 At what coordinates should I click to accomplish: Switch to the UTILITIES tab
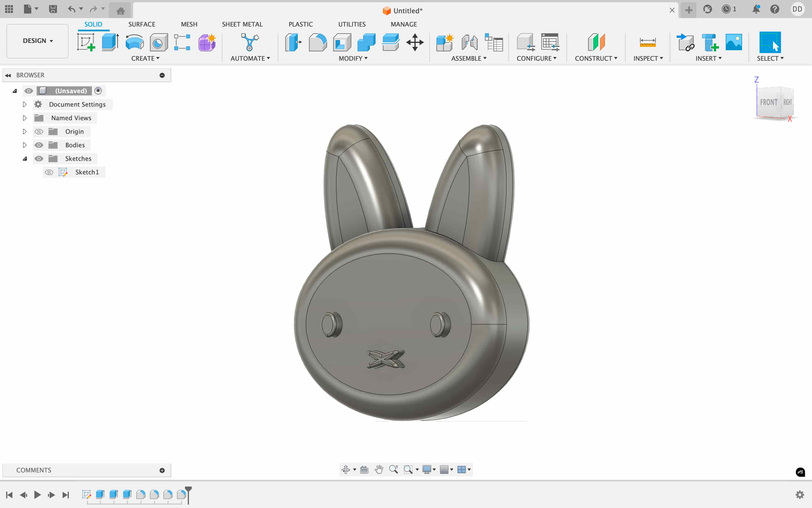pyautogui.click(x=352, y=24)
